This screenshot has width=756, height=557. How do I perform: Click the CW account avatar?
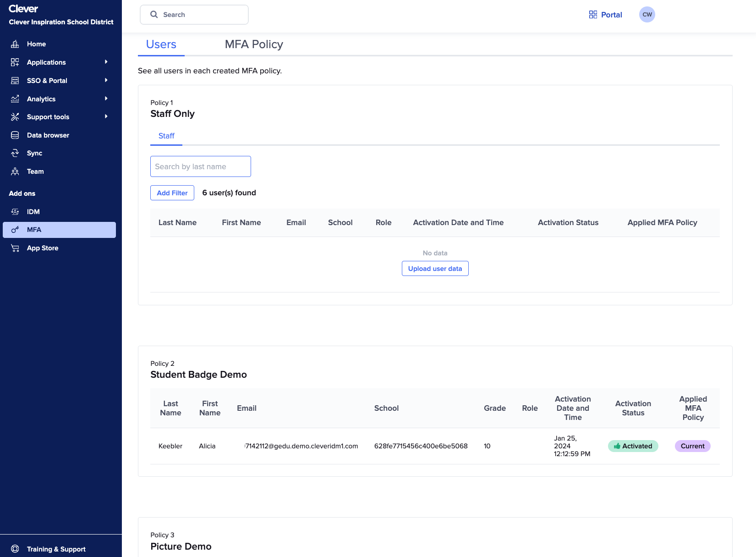pyautogui.click(x=647, y=14)
